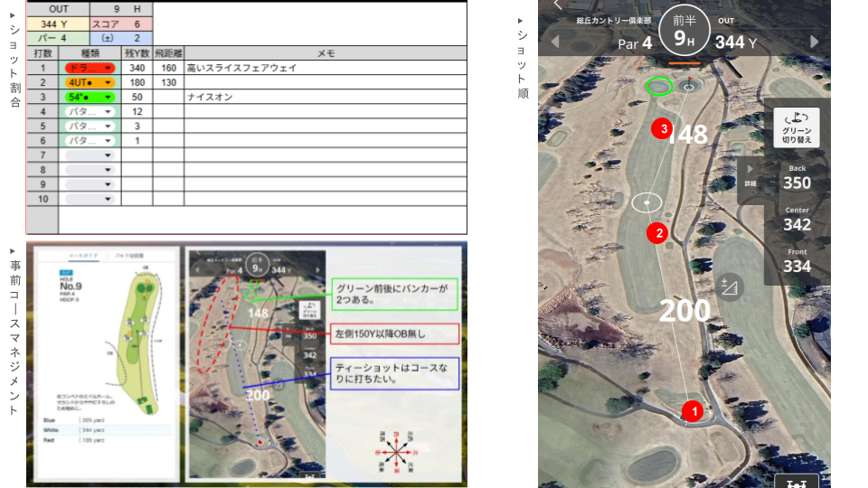
Task: Tap the back chevron at top left
Action: pyautogui.click(x=558, y=5)
